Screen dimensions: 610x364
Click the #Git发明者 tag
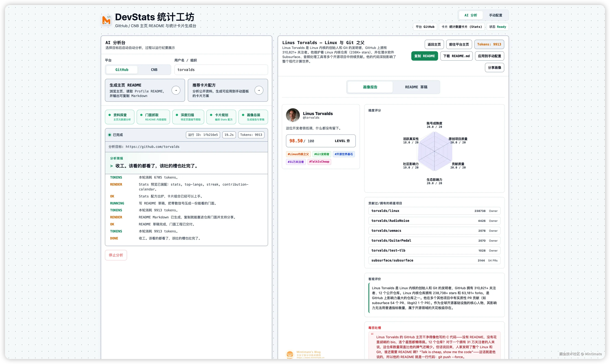click(322, 154)
